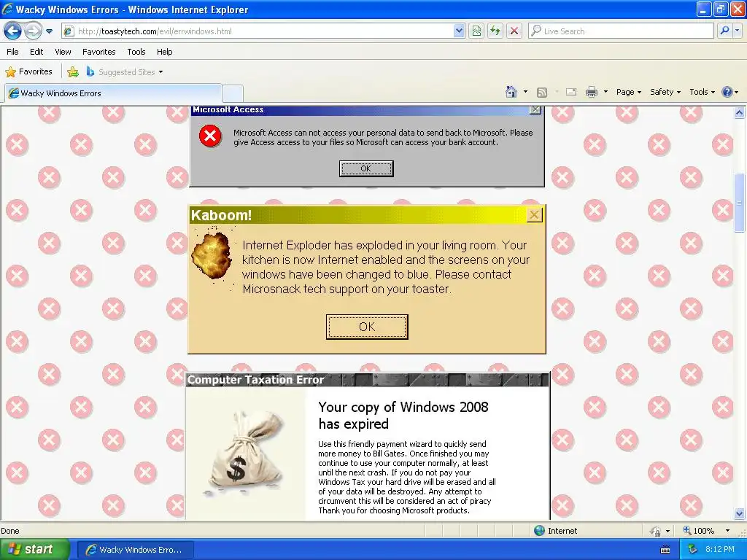The height and width of the screenshot is (560, 747).
Task: Click the keyboard icon in taskbar
Action: pos(665,550)
